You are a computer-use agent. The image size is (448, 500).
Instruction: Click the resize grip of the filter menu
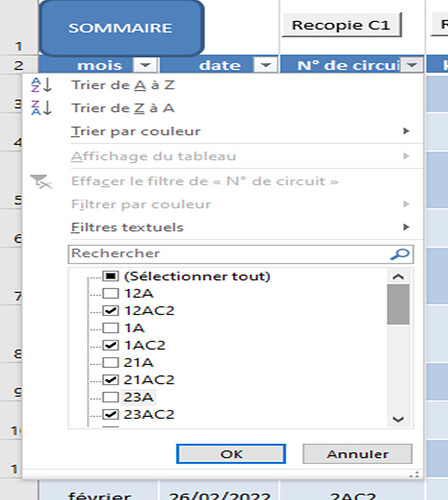pyautogui.click(x=414, y=475)
